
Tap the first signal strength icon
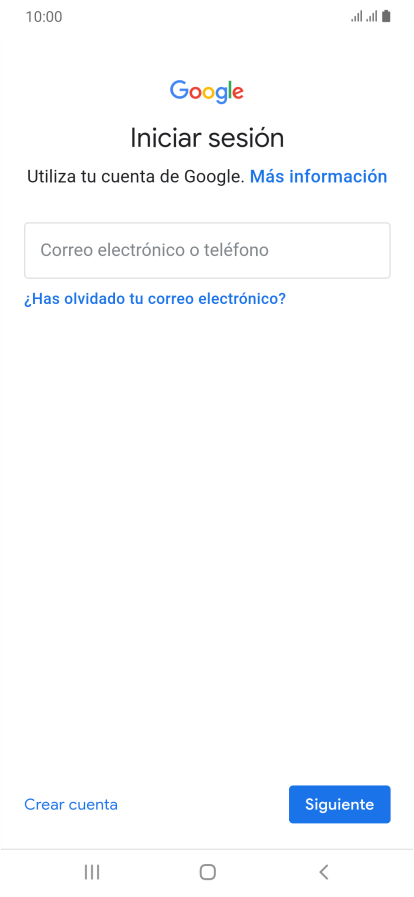pos(357,17)
